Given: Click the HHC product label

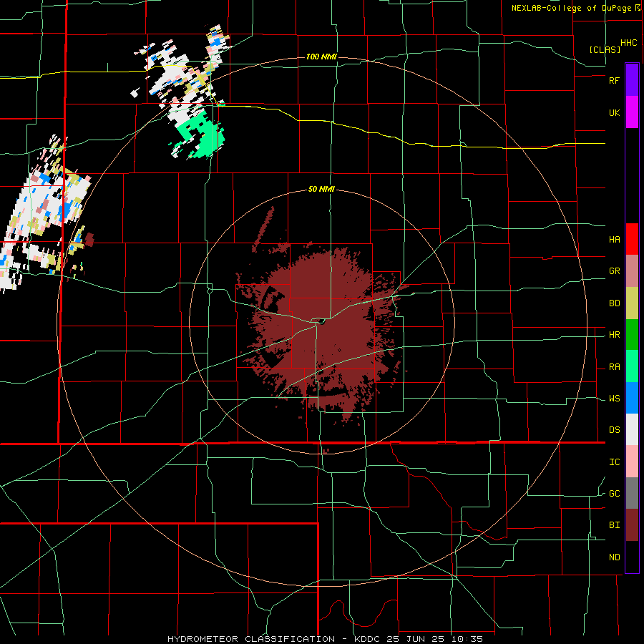Looking at the screenshot, I should (629, 43).
